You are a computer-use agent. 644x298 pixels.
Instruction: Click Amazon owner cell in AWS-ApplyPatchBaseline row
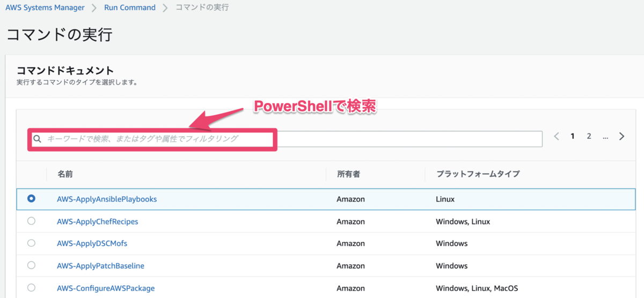tap(350, 266)
